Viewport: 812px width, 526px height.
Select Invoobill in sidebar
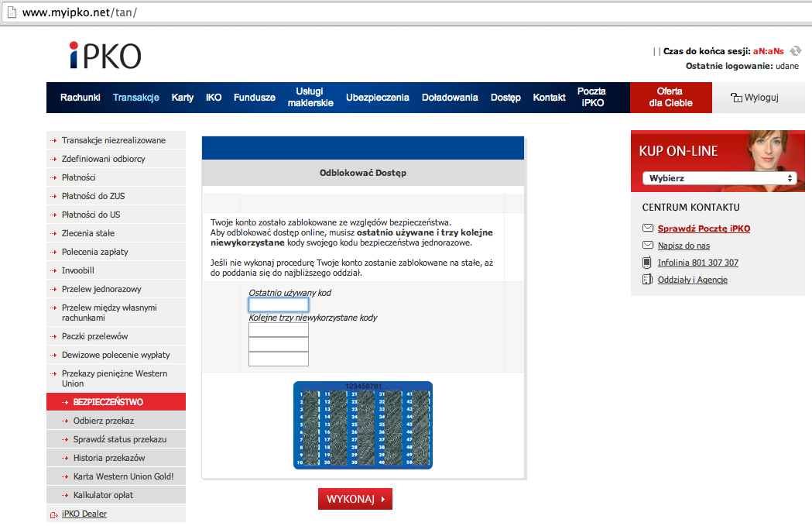pyautogui.click(x=116, y=270)
